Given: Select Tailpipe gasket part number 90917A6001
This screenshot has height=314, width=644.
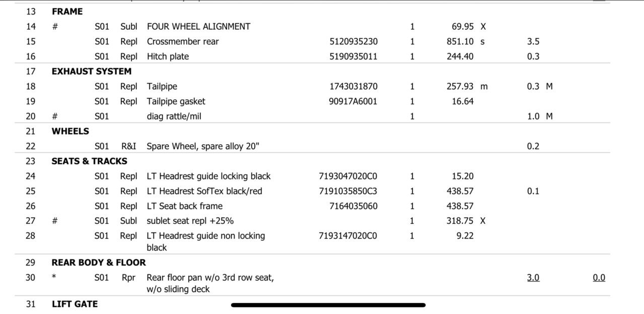Looking at the screenshot, I should [x=353, y=101].
